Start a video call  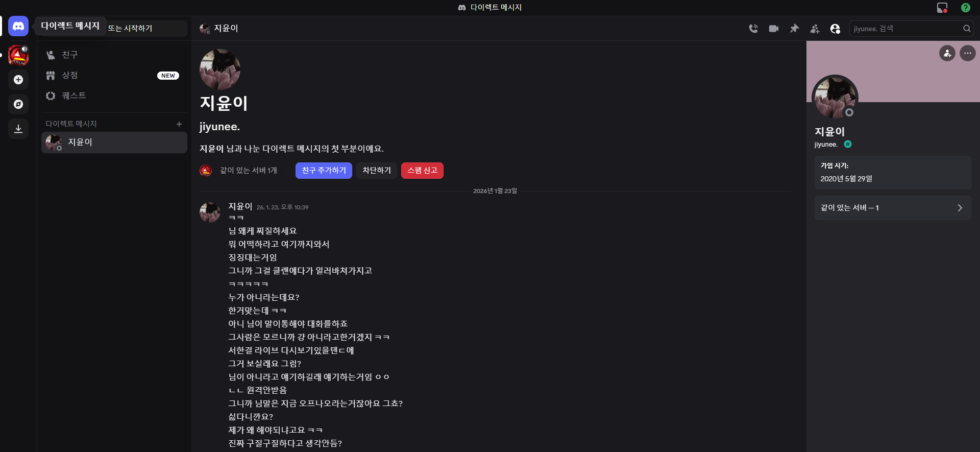pos(774,29)
